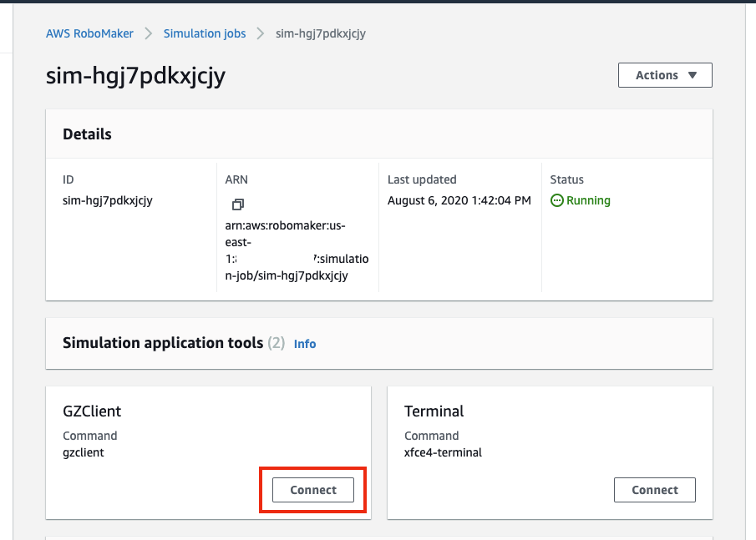
Task: Open the Actions dropdown
Action: pyautogui.click(x=665, y=75)
